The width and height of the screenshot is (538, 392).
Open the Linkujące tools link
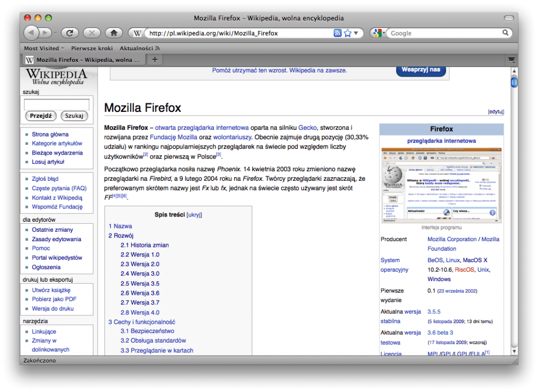pos(44,332)
